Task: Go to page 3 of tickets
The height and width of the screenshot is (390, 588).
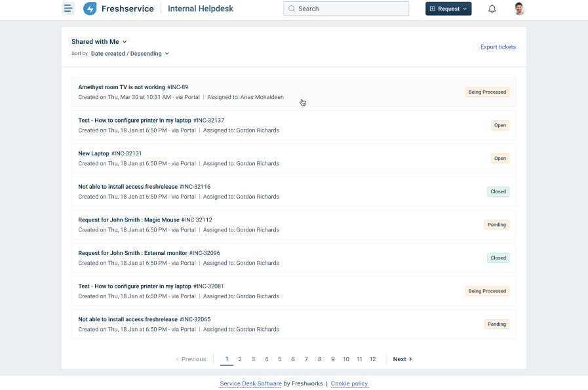Action: click(x=253, y=359)
